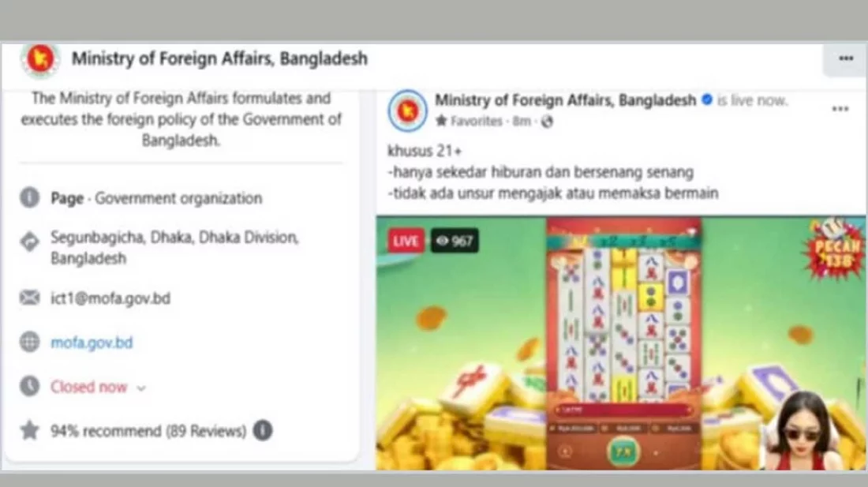Click the 967 viewers count on the video
868x487 pixels.
coord(455,241)
